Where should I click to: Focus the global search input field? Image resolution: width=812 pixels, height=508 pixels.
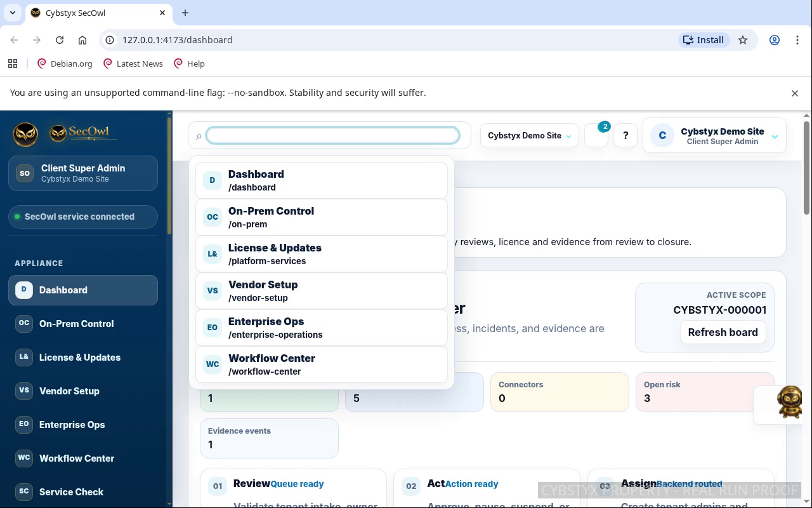332,135
